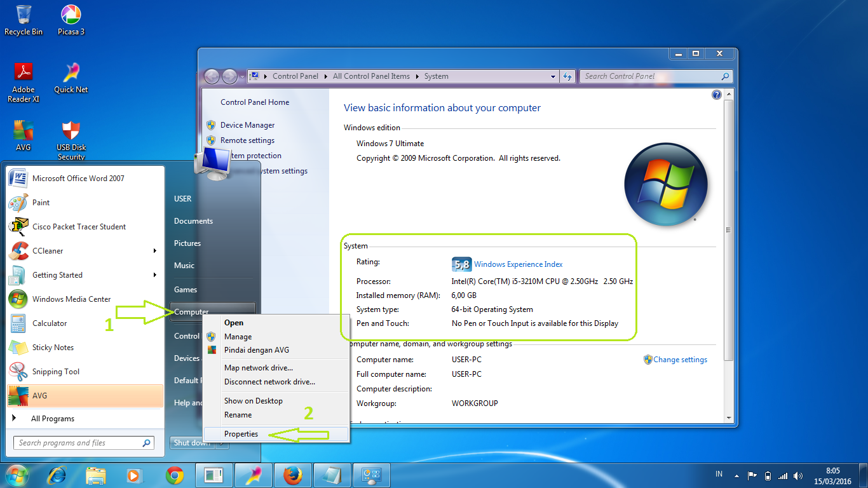
Task: Launch Sticky Notes from Start menu
Action: (85, 348)
